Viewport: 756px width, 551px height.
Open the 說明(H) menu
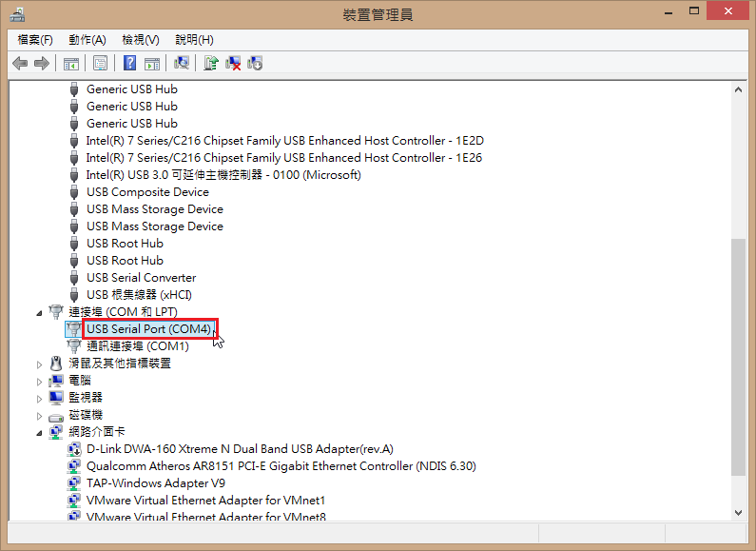click(x=194, y=40)
